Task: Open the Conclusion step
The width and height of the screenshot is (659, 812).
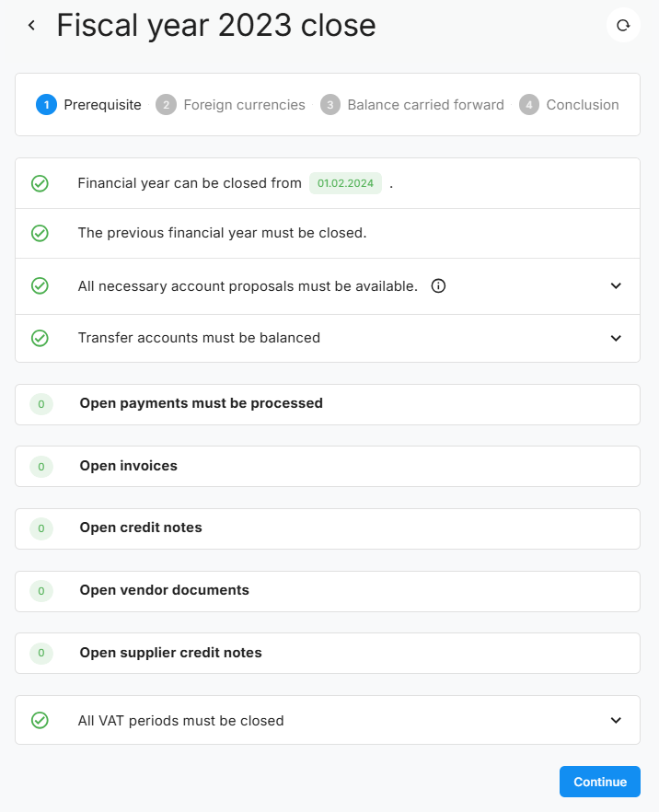Action: click(569, 105)
